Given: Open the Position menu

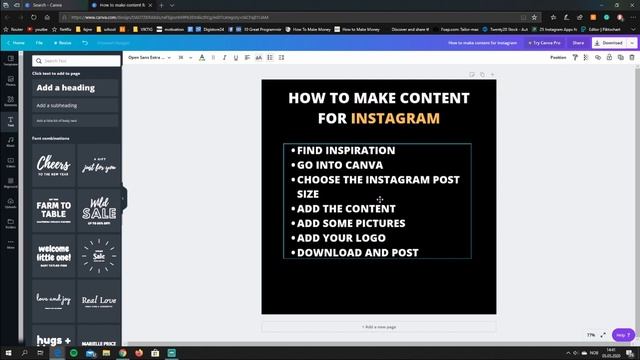Looking at the screenshot, I should pos(558,58).
